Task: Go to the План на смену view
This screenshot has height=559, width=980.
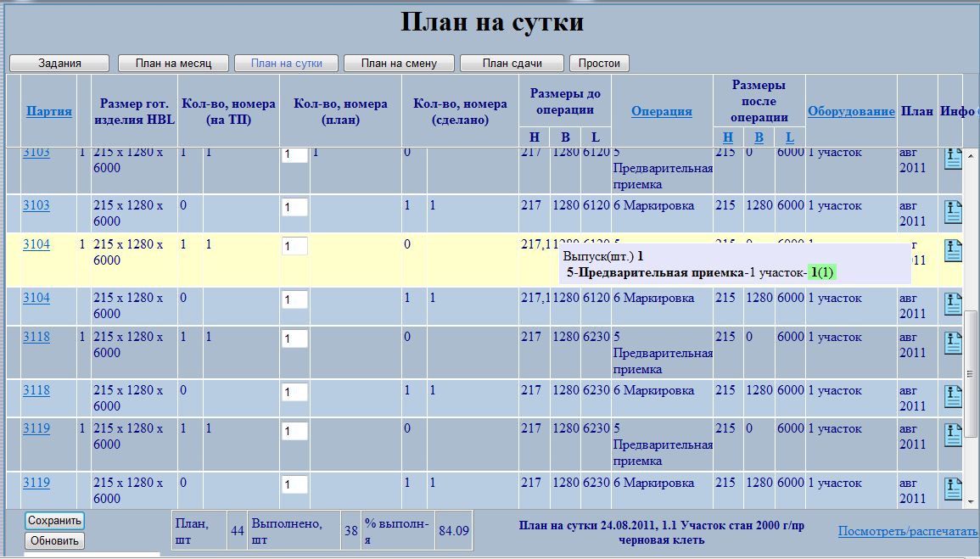Action: coord(399,63)
